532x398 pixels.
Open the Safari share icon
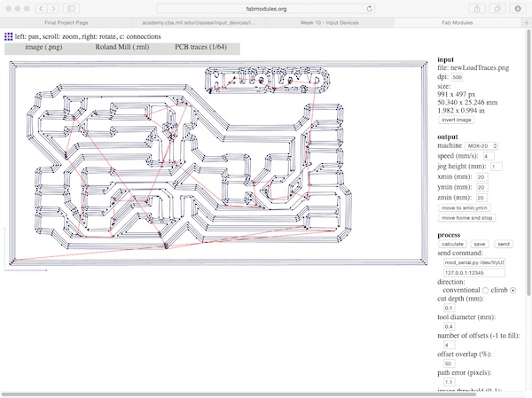tap(477, 9)
